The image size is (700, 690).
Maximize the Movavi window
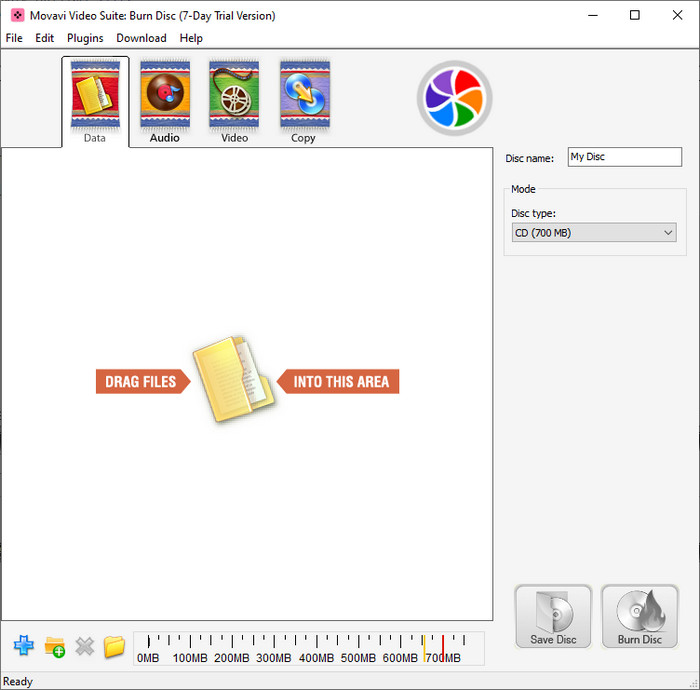[634, 16]
